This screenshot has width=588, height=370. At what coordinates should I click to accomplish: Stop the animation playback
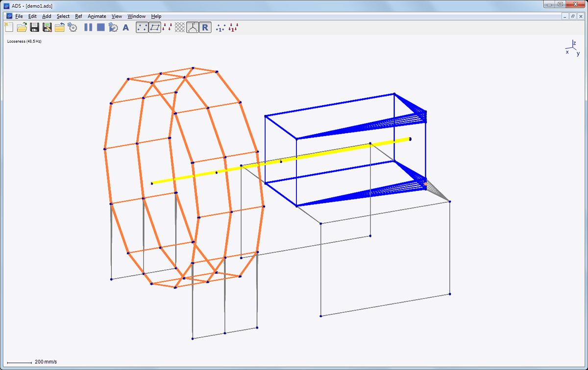point(100,27)
